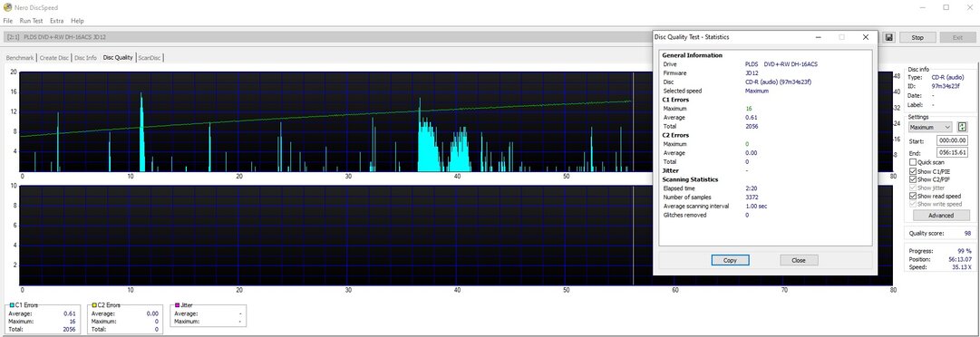This screenshot has height=337, width=980.
Task: Click the Exit button
Action: [x=957, y=37]
